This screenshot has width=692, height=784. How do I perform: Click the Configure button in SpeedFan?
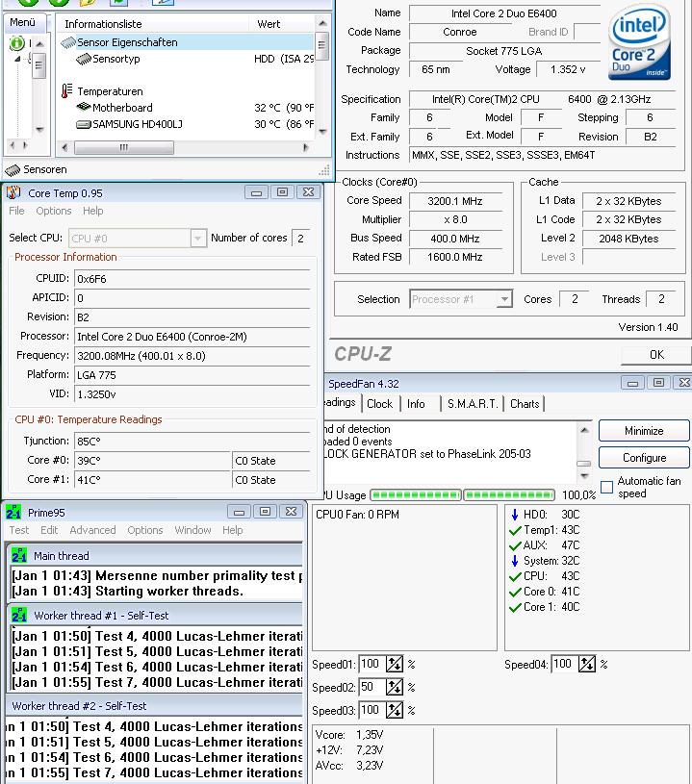pyautogui.click(x=644, y=458)
